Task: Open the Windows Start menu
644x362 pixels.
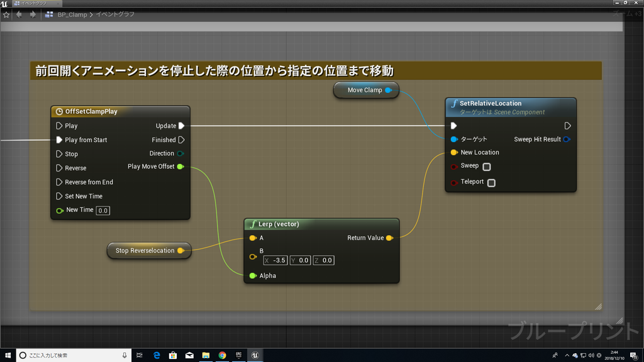Action: click(7, 355)
